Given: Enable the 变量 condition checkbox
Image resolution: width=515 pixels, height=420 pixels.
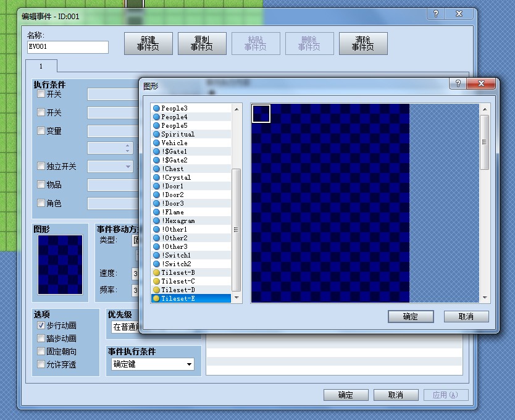Looking at the screenshot, I should [41, 131].
